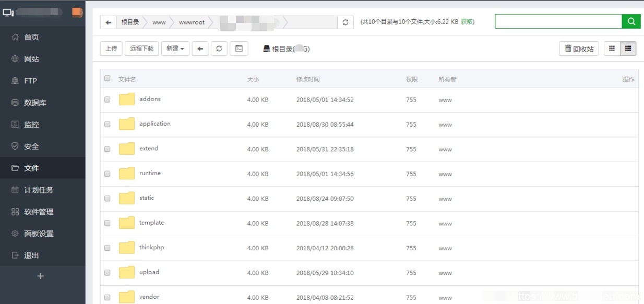Open the terminal icon button

(x=238, y=48)
